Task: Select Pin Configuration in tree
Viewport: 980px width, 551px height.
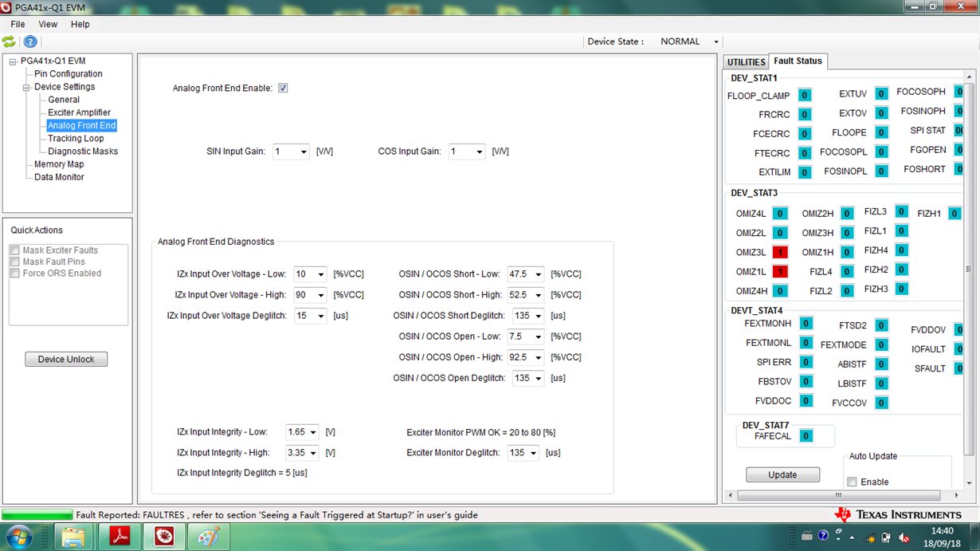Action: pyautogui.click(x=69, y=74)
